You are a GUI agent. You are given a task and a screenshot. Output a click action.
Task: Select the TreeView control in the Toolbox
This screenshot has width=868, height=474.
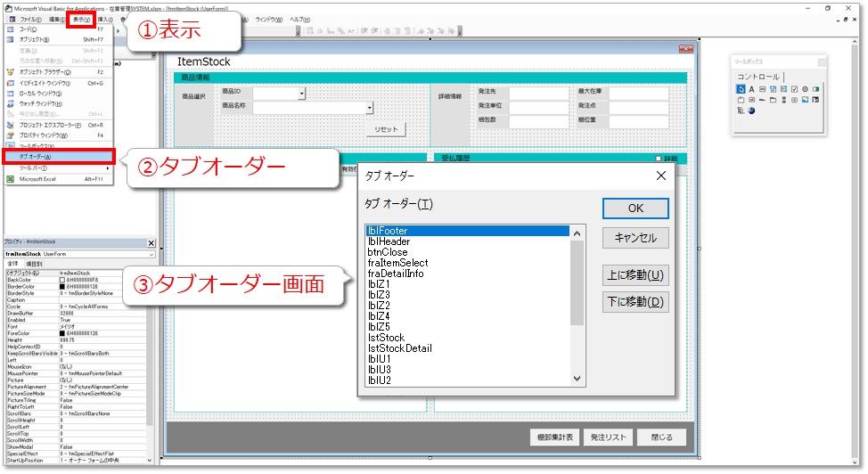[x=741, y=110]
